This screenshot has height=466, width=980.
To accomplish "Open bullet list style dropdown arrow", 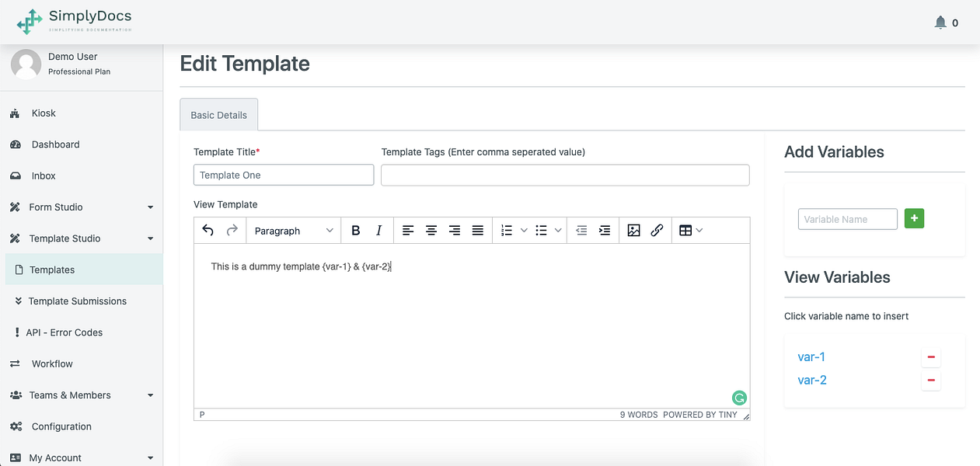I will click(558, 231).
